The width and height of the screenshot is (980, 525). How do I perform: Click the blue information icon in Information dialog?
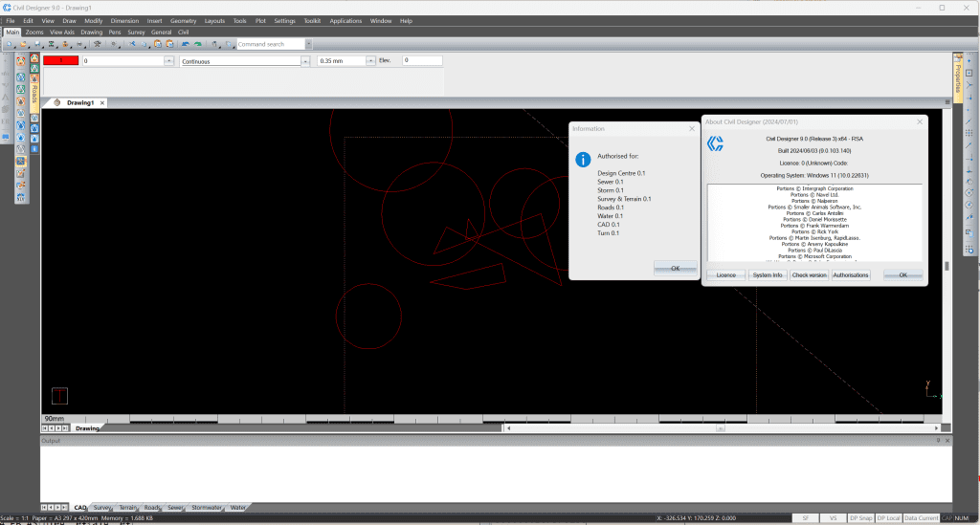click(582, 161)
